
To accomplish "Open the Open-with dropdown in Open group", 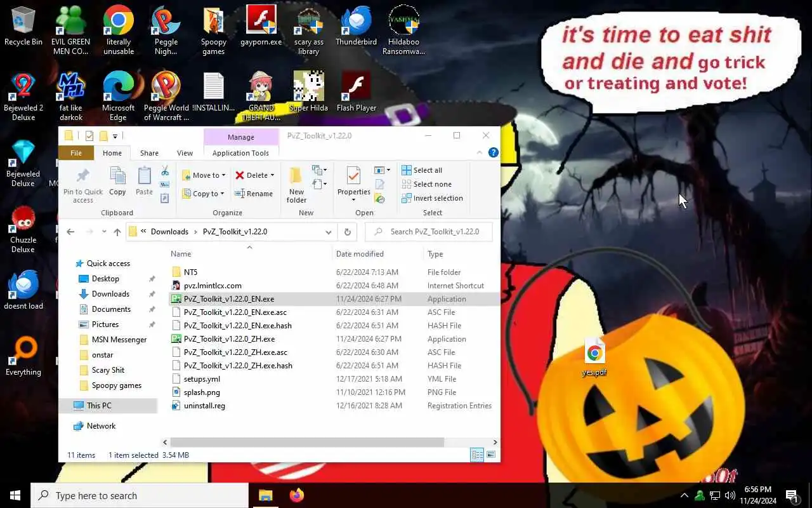I will click(x=382, y=170).
